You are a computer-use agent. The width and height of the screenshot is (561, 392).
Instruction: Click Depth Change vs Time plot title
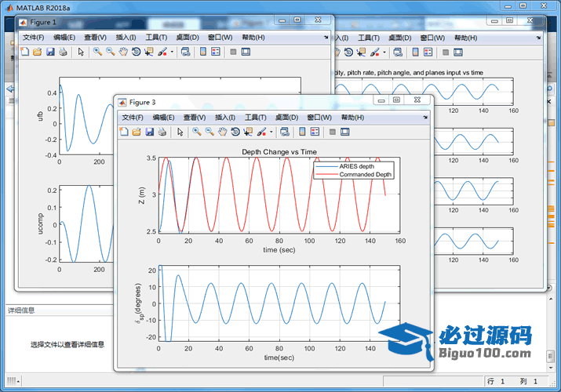tap(279, 152)
